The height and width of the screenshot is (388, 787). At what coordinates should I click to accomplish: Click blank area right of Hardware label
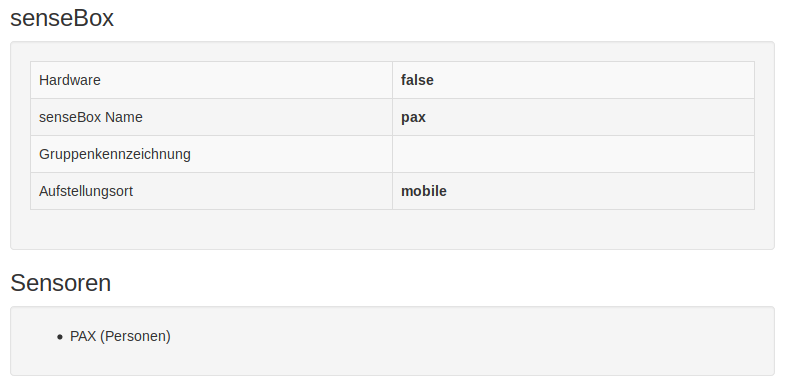click(246, 80)
